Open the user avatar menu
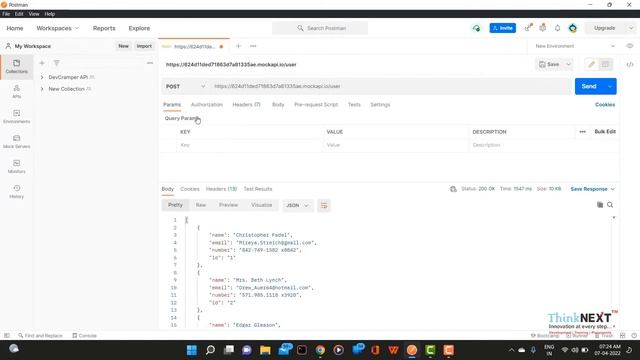Image resolution: width=640 pixels, height=360 pixels. (573, 28)
